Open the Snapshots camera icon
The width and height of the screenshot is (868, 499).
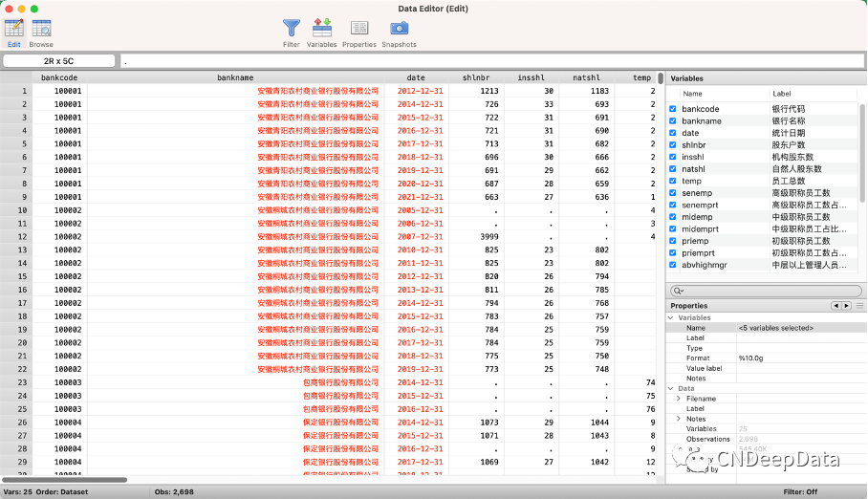pos(400,29)
